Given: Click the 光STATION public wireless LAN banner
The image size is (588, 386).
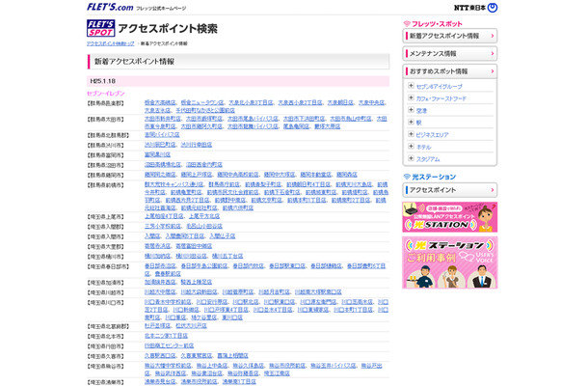Looking at the screenshot, I should 449,217.
